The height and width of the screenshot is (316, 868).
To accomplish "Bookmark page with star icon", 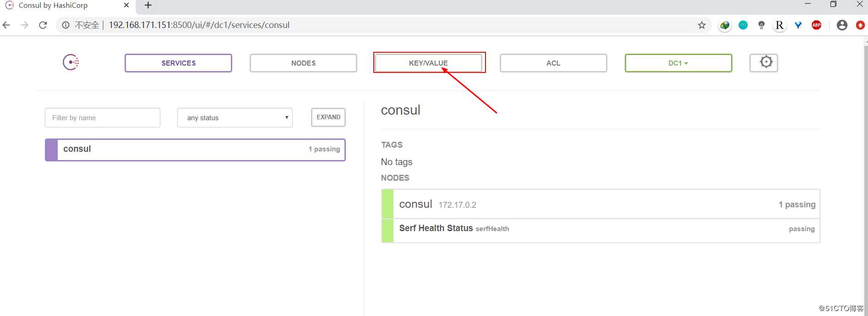I will (x=702, y=25).
